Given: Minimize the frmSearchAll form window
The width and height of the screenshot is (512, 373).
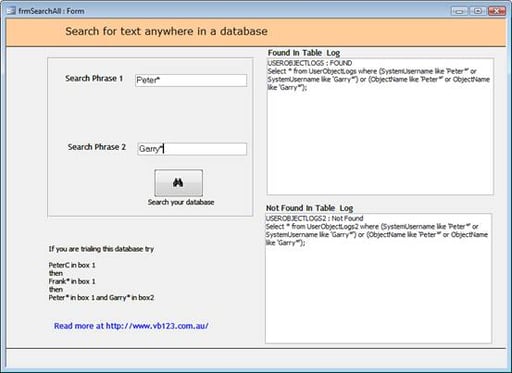Looking at the screenshot, I should pyautogui.click(x=459, y=11).
